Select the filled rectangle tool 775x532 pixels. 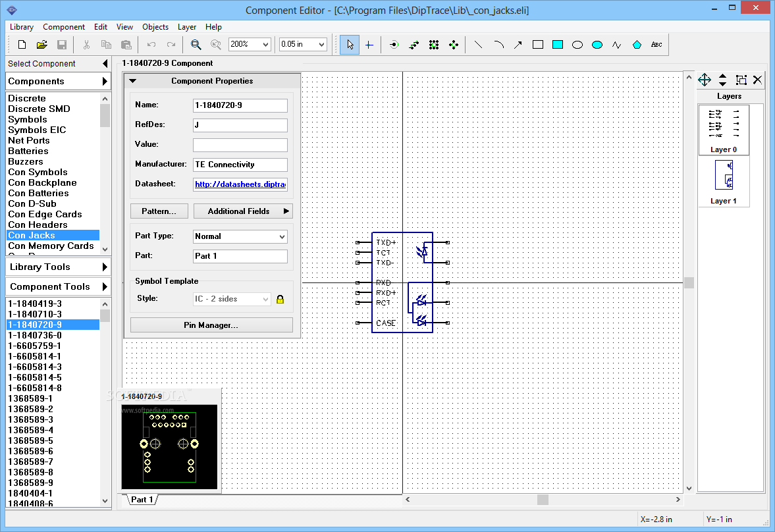(x=558, y=45)
